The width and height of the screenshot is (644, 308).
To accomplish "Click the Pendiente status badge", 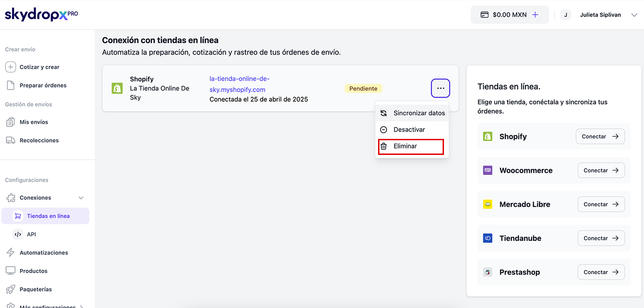I will point(363,88).
